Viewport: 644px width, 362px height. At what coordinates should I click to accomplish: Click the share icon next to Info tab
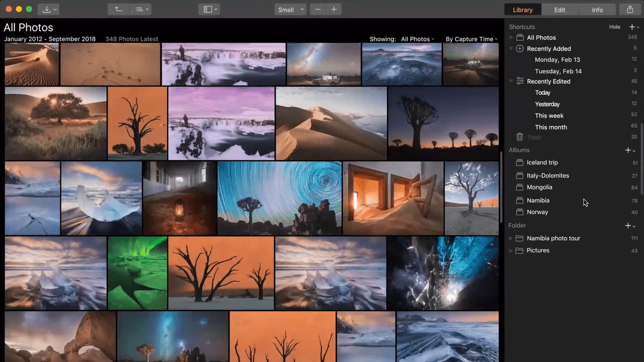tap(630, 9)
